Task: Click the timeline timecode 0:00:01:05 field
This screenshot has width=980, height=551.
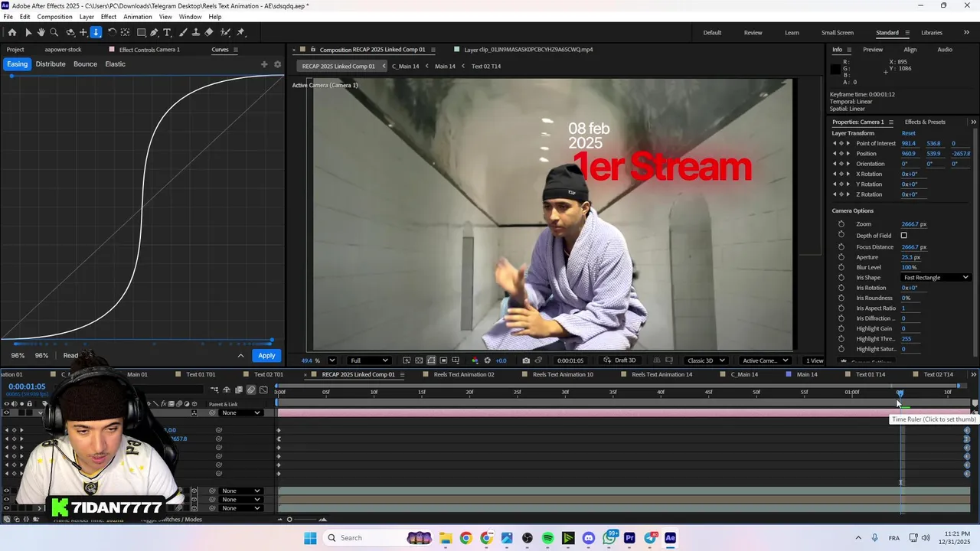Action: click(x=27, y=386)
